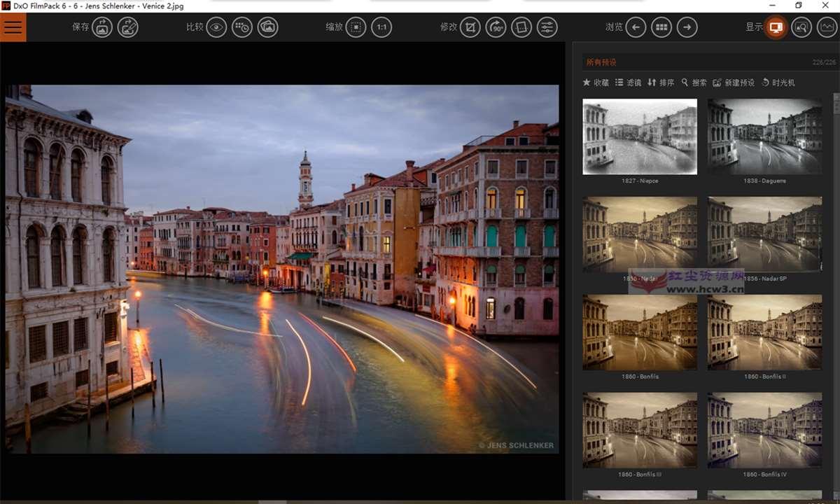Click the save image icon
The height and width of the screenshot is (504, 840).
coord(102,27)
